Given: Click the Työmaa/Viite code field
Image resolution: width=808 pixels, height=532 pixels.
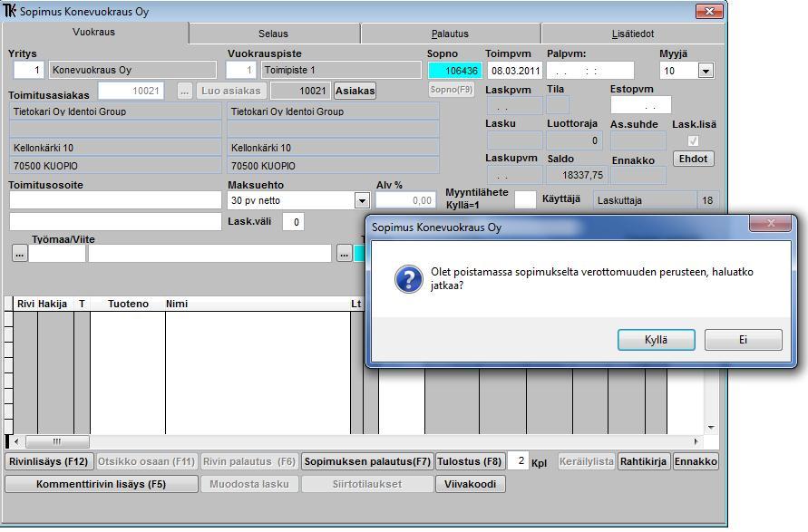Looking at the screenshot, I should (57, 254).
